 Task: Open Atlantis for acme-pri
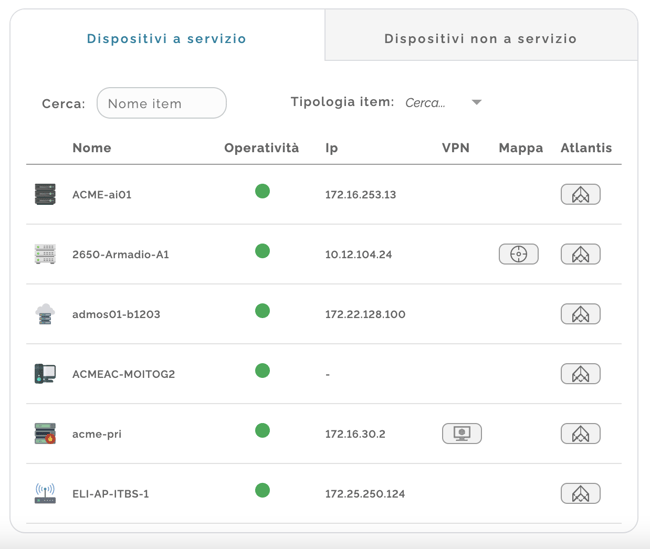click(x=580, y=434)
